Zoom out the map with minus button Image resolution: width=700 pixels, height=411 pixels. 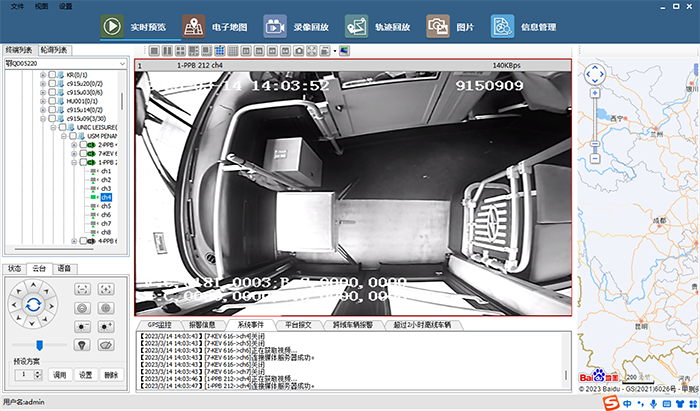[595, 158]
